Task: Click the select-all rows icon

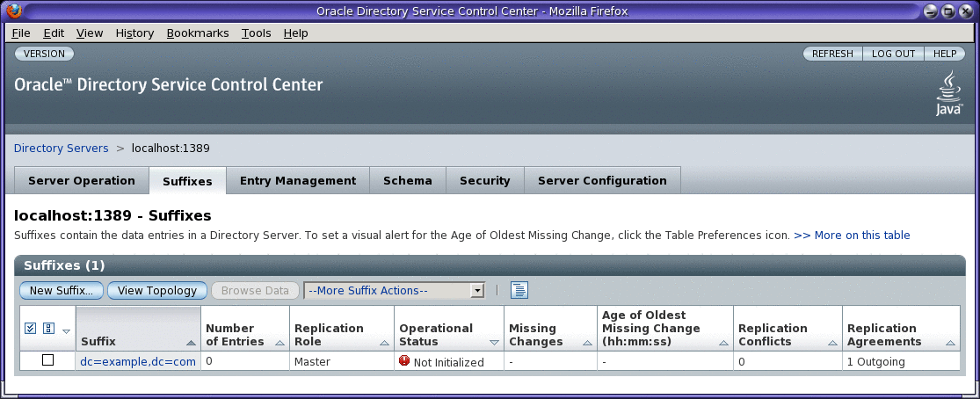Action: tap(30, 329)
